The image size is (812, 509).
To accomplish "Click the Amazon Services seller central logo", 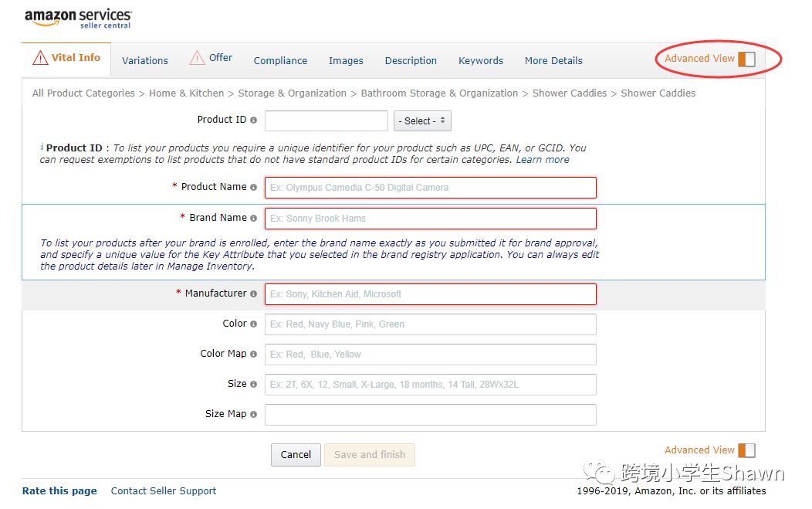I will [78, 19].
